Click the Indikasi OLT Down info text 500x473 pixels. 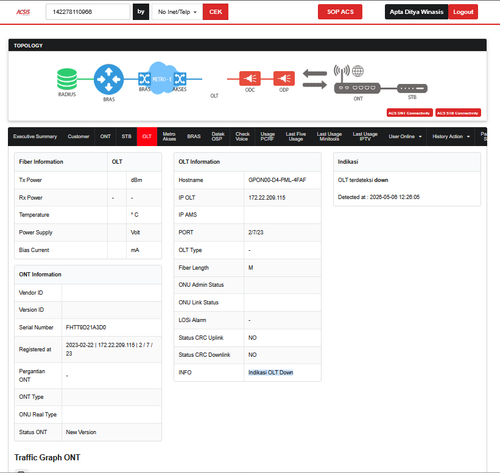coord(271,372)
